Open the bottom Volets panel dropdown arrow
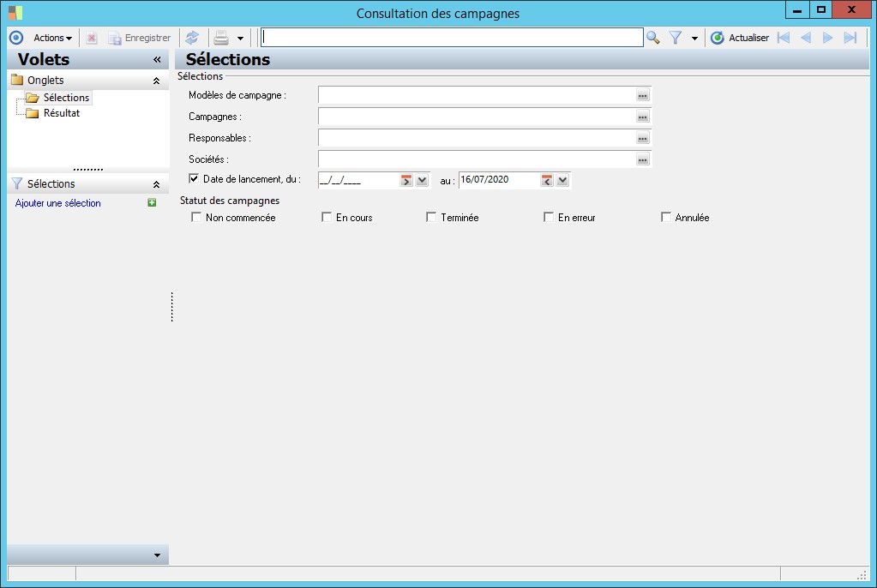The height and width of the screenshot is (588, 877). click(x=157, y=555)
